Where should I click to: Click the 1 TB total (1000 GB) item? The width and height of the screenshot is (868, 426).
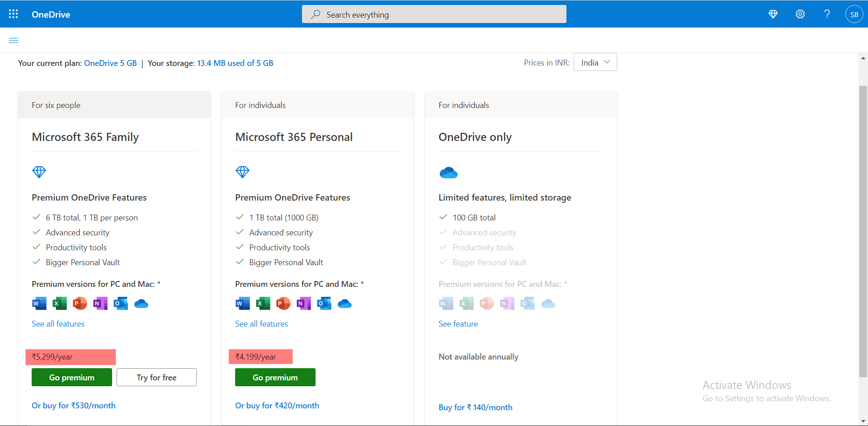click(x=284, y=218)
